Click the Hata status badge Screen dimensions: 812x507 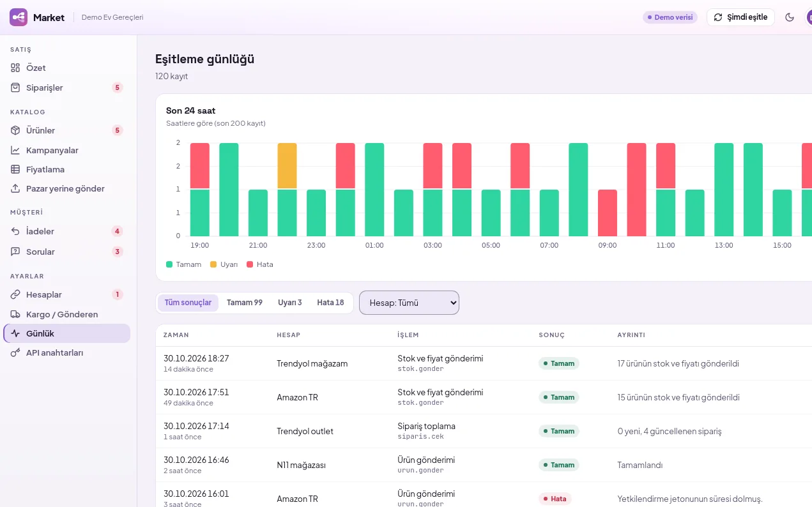click(555, 499)
